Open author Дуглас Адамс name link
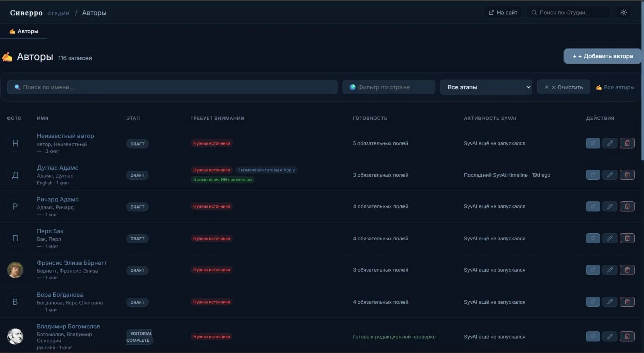This screenshot has width=644, height=353. coord(58,168)
